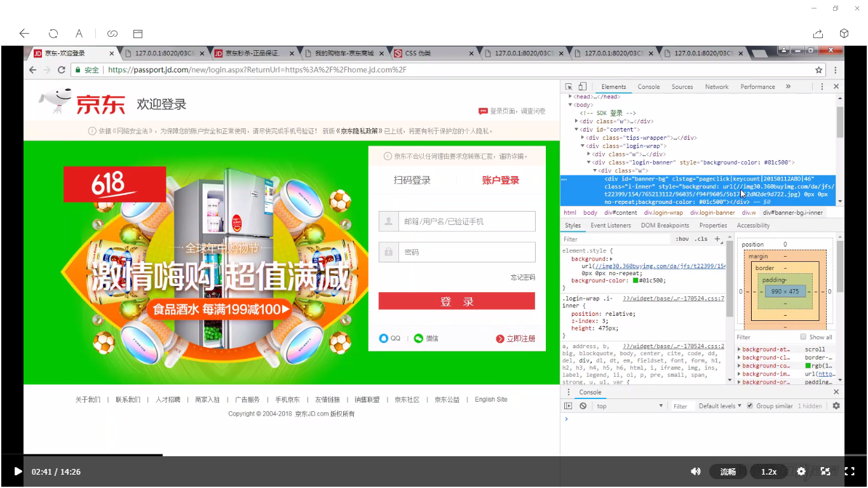The image size is (868, 488).
Task: Expand the background-image computed property
Action: (x=739, y=374)
